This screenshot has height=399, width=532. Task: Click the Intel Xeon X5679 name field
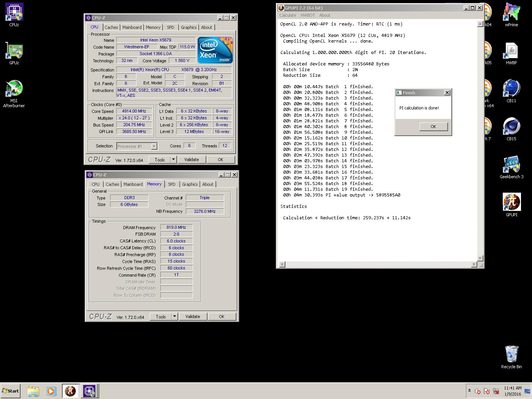156,40
